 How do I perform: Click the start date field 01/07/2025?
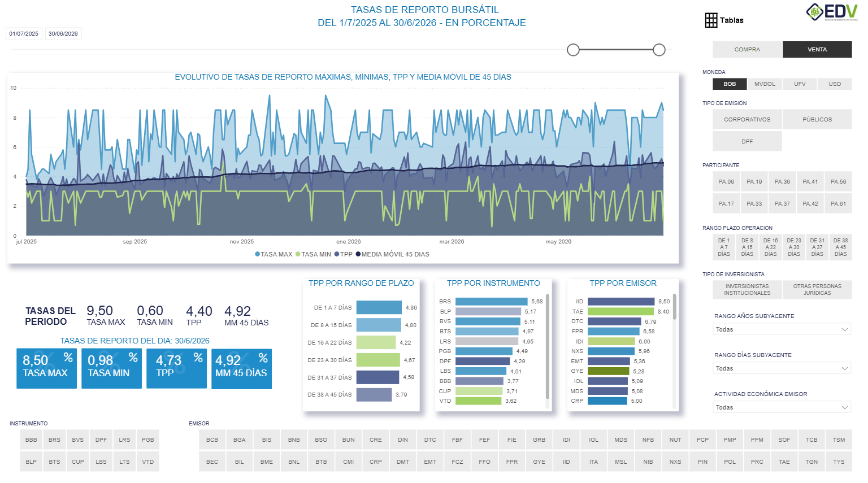(x=24, y=34)
